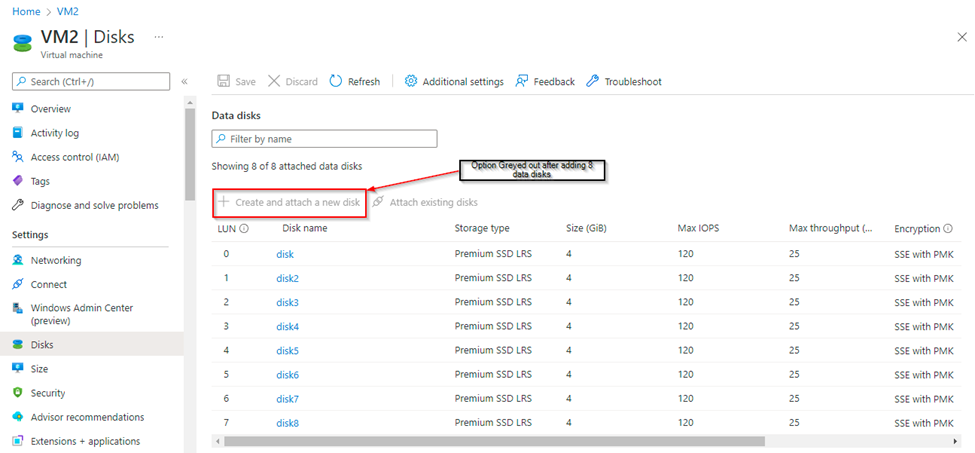Open the ellipsis menu beside VM2 Disks title
Screen dimensions: 975x453
pyautogui.click(x=159, y=37)
